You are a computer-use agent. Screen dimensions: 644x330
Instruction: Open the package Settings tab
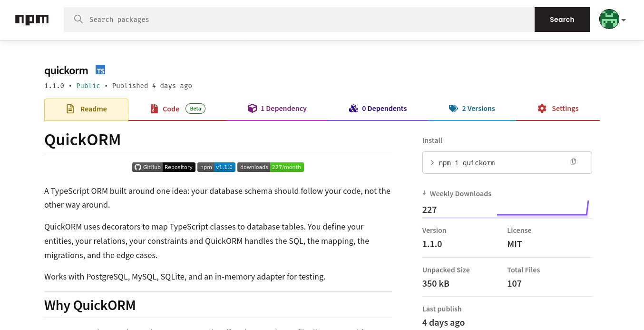coord(558,109)
